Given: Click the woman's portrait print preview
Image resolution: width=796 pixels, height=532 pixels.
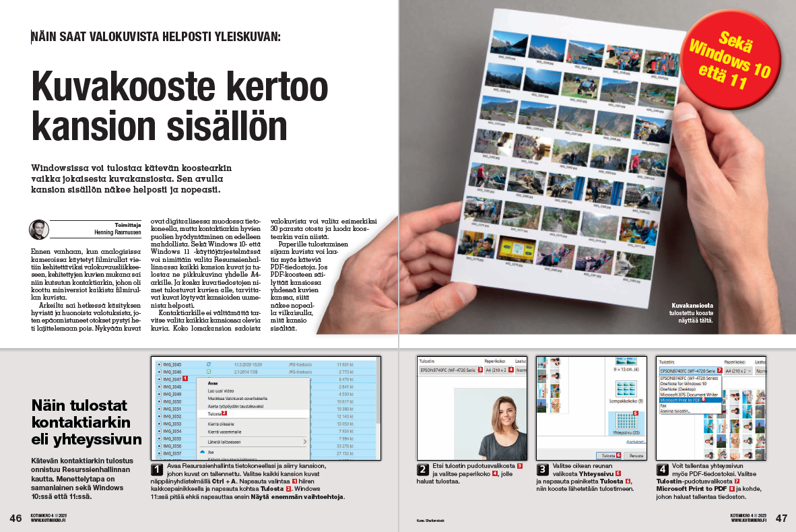Looking at the screenshot, I should click(x=490, y=424).
